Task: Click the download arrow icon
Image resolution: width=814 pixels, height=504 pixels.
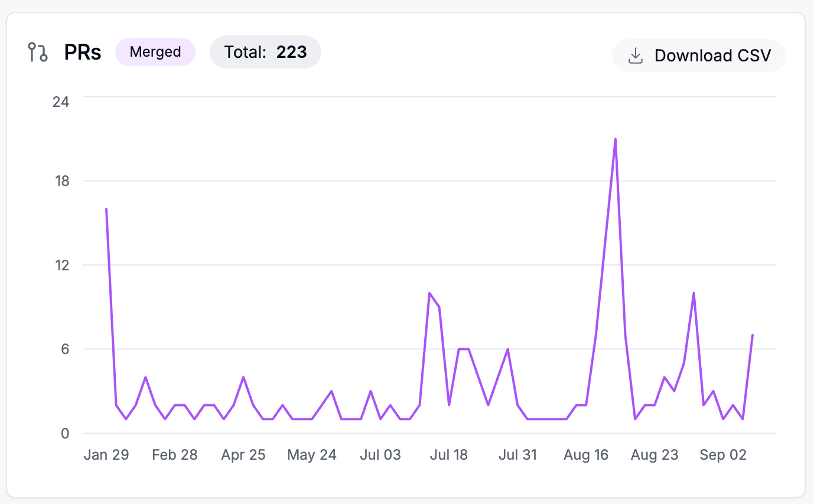Action: (x=635, y=56)
